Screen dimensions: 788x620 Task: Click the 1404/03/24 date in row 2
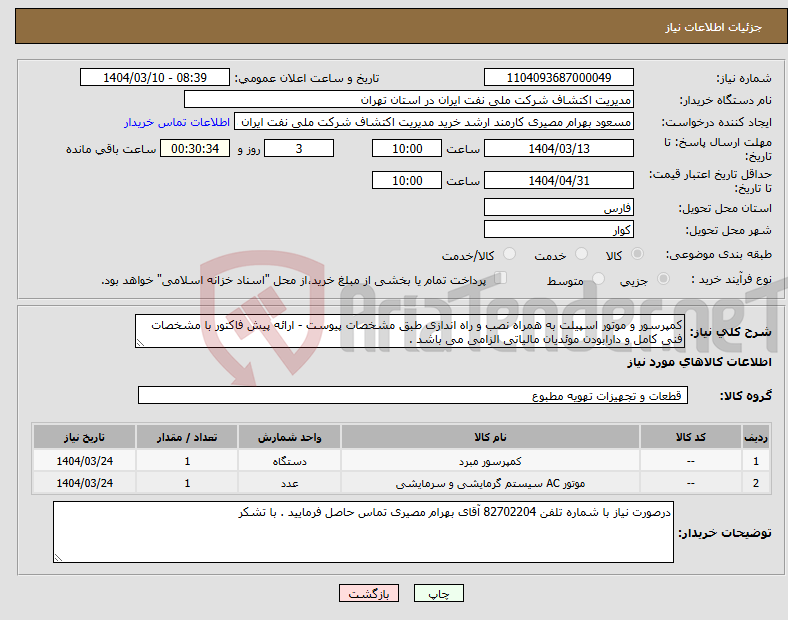click(84, 483)
